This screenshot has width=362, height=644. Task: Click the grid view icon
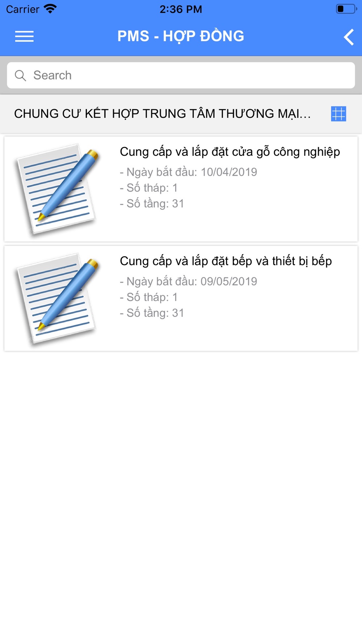click(x=338, y=114)
